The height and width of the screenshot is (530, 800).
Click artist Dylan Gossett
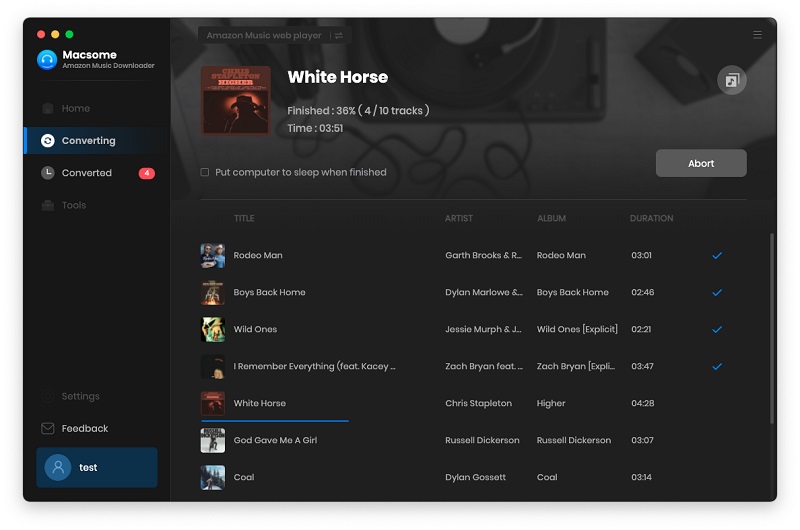(476, 477)
